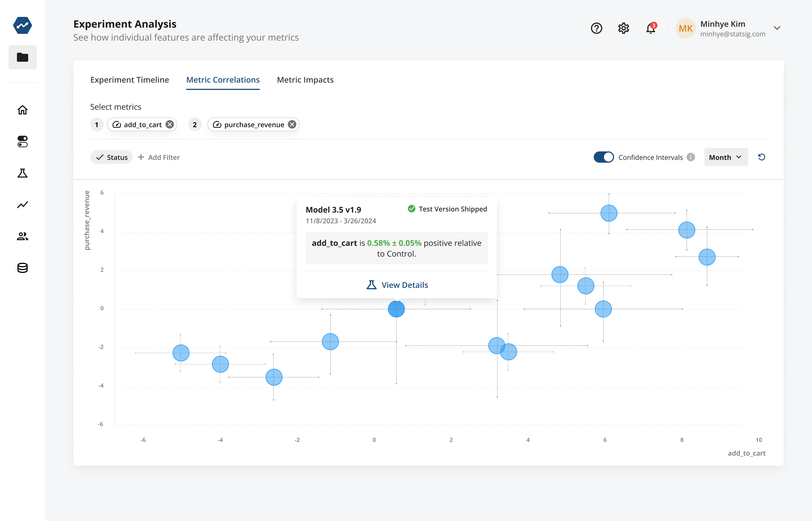Select the Feature Gates icon in the sidebar

22,142
